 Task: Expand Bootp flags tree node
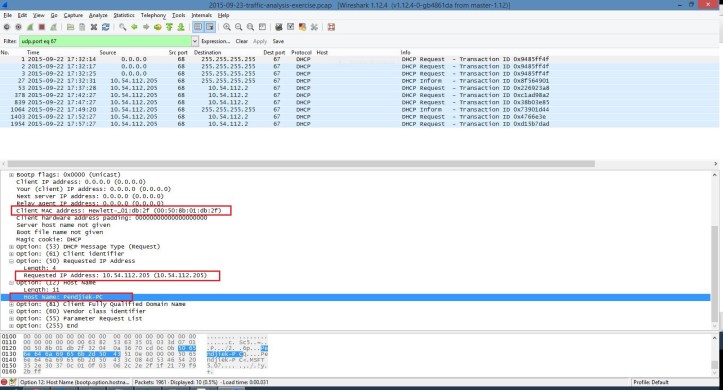coord(12,175)
